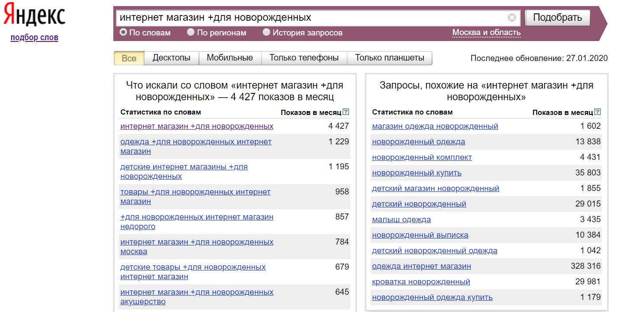Open help icon in right table header

597,112
